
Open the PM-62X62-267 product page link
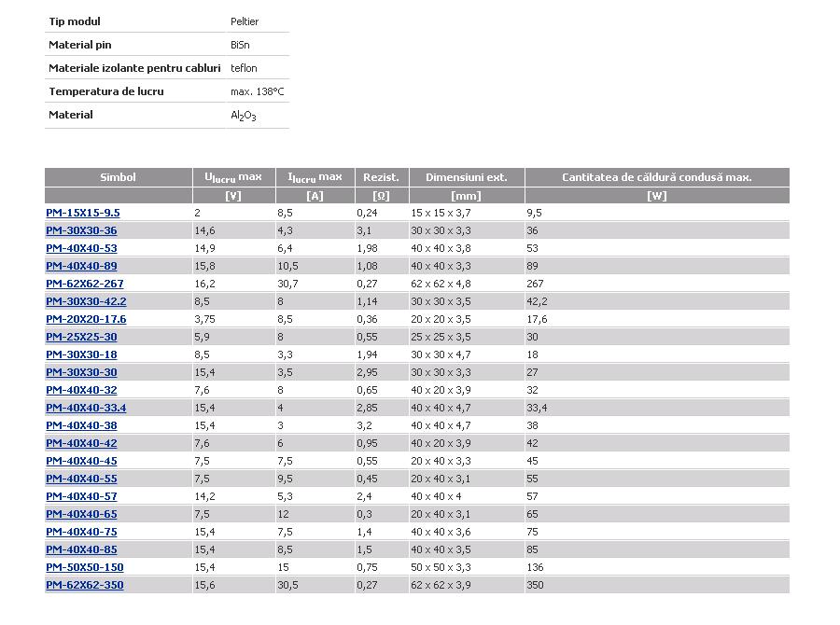pyautogui.click(x=85, y=284)
